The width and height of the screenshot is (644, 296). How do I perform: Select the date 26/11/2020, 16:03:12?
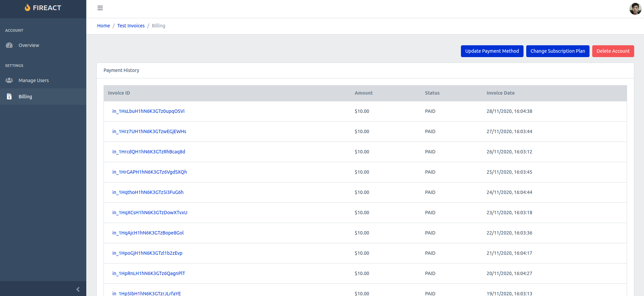[x=509, y=152]
